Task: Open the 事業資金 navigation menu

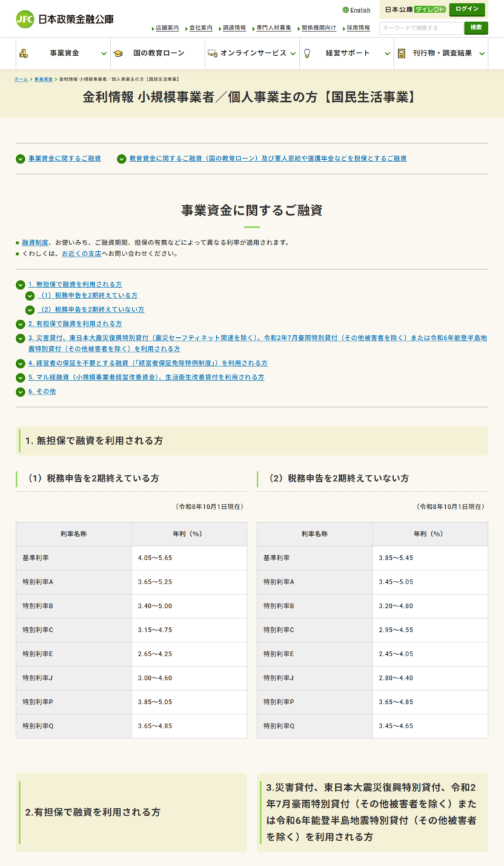Action: pyautogui.click(x=63, y=53)
